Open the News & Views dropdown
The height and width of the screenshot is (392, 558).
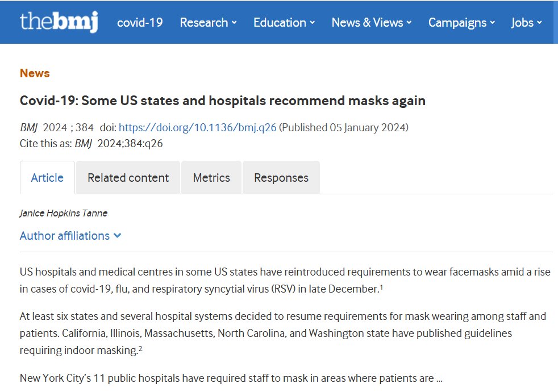point(371,23)
